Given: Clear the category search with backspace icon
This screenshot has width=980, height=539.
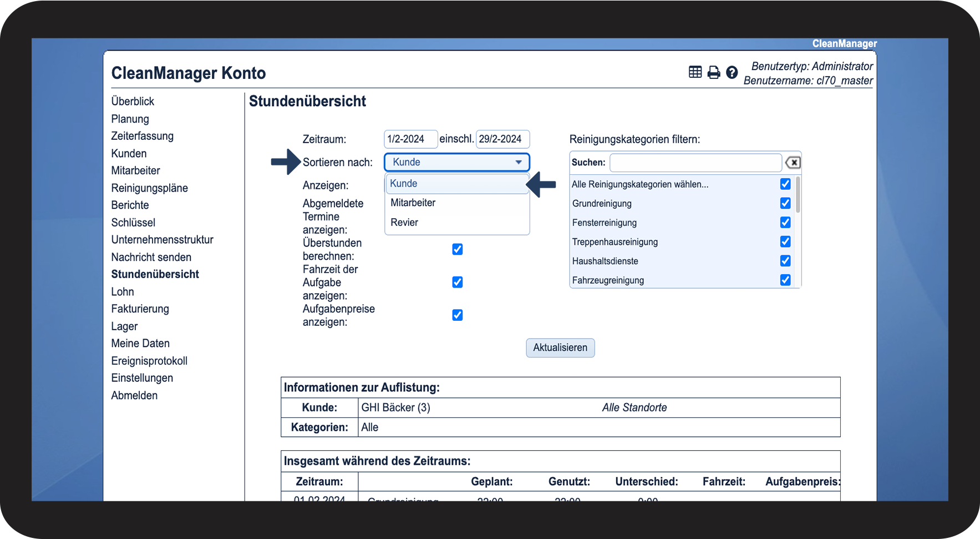Looking at the screenshot, I should click(793, 163).
